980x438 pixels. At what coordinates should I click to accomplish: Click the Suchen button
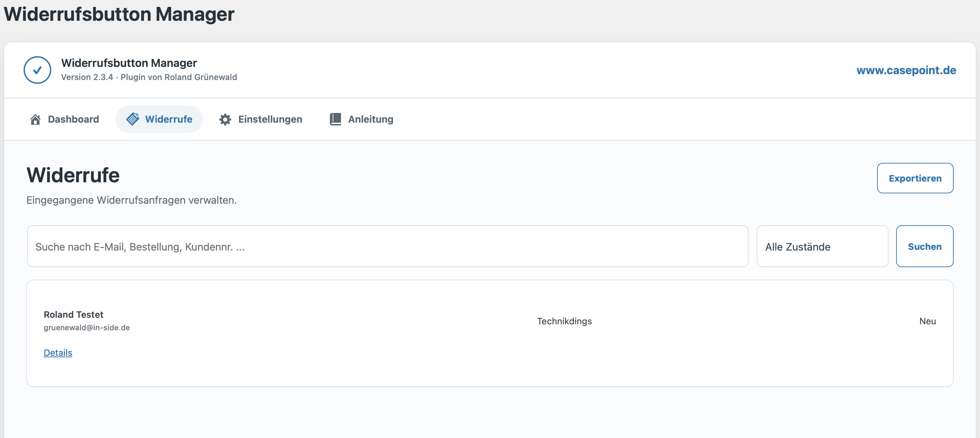(x=925, y=246)
